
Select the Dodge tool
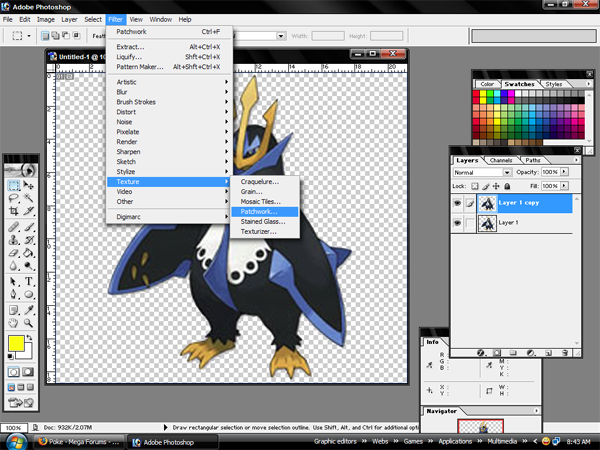coord(28,266)
